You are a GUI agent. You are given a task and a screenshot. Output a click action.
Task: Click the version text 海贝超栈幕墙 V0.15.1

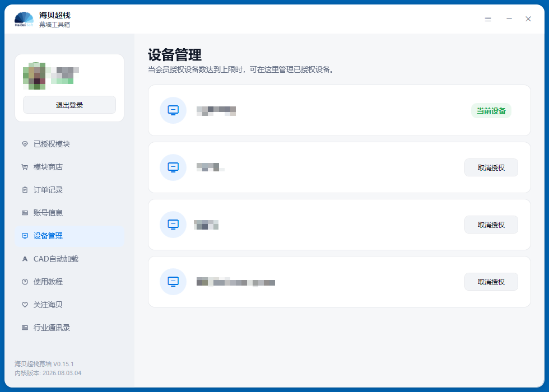(x=44, y=364)
